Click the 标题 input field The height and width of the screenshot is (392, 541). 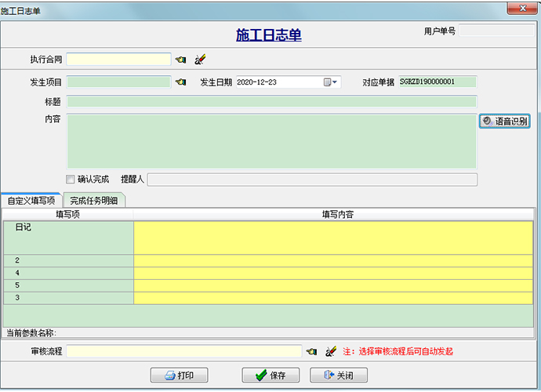tap(271, 101)
